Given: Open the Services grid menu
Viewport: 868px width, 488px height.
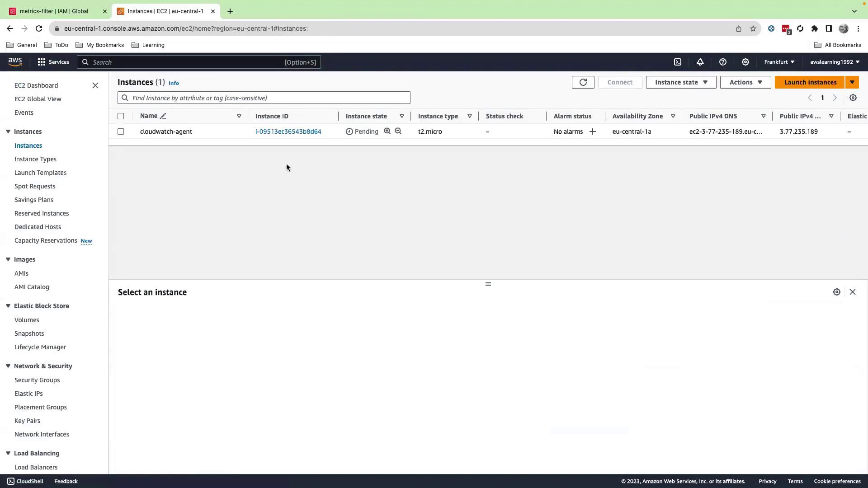Looking at the screenshot, I should [x=53, y=62].
